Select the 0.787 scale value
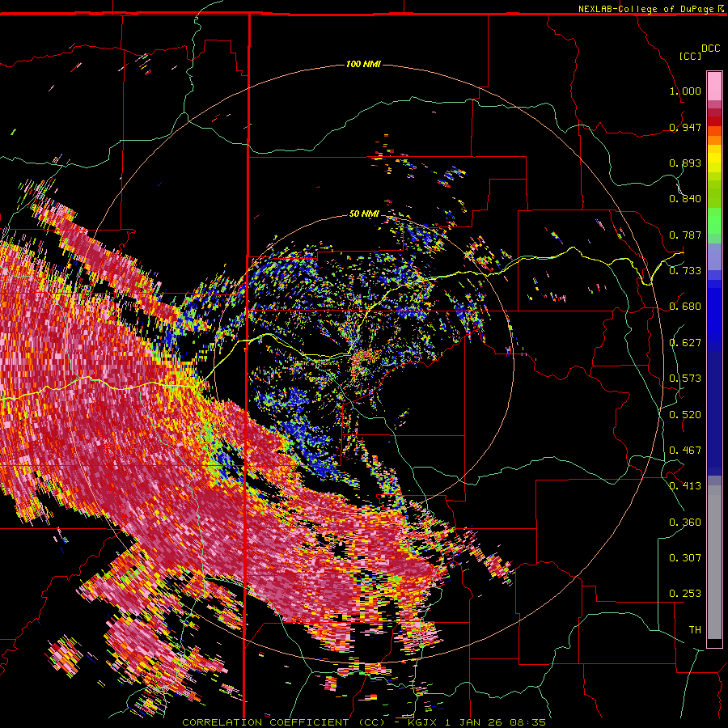 pyautogui.click(x=685, y=235)
